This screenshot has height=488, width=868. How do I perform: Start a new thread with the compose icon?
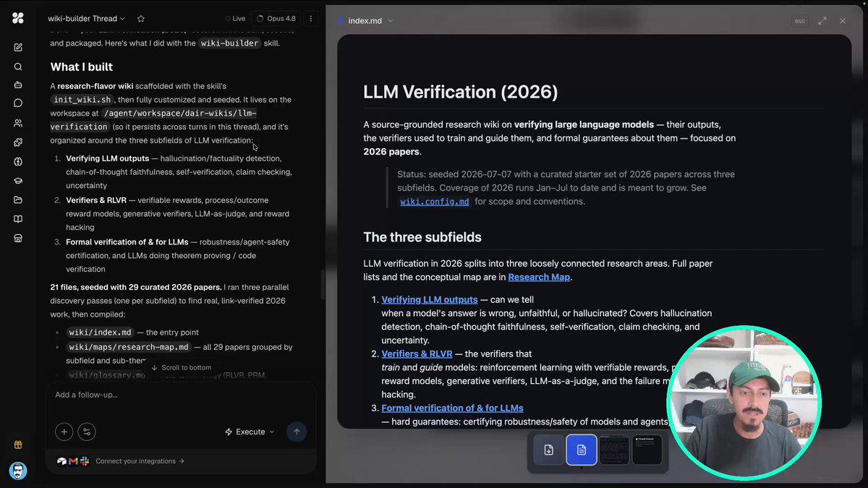click(18, 48)
